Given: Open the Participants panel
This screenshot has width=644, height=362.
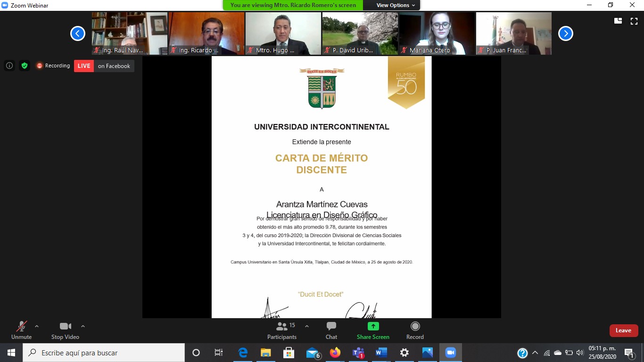Looking at the screenshot, I should click(282, 330).
